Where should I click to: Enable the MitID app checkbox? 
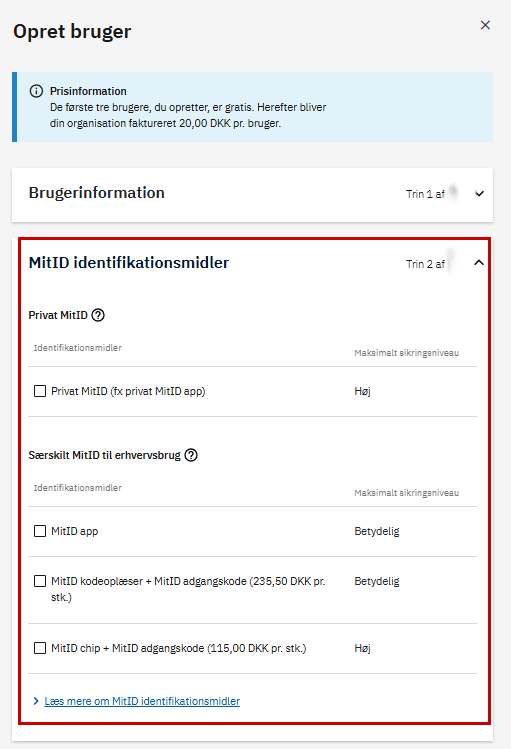(x=40, y=531)
